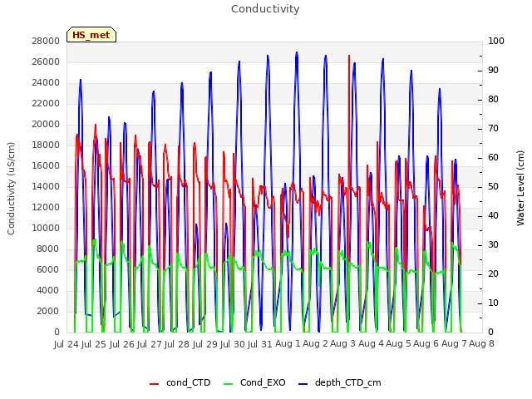Screen dimensions: 532x399
Task: Click the 4000 tick on conductivity axis
Action: [48, 290]
